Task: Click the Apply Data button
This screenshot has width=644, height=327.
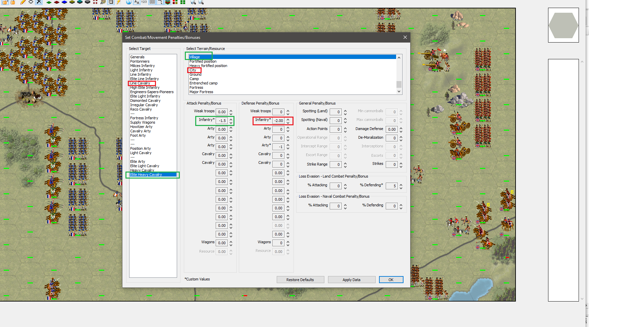Action: [x=352, y=280]
